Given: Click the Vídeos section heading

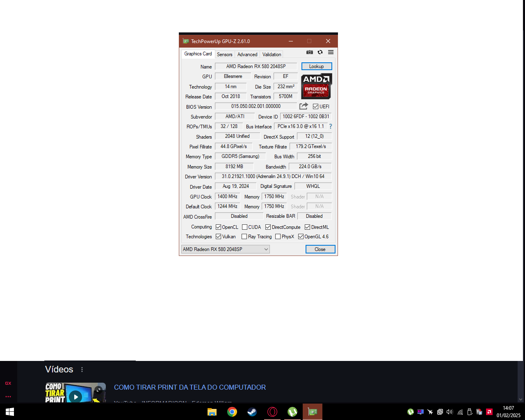Looking at the screenshot, I should (x=59, y=370).
